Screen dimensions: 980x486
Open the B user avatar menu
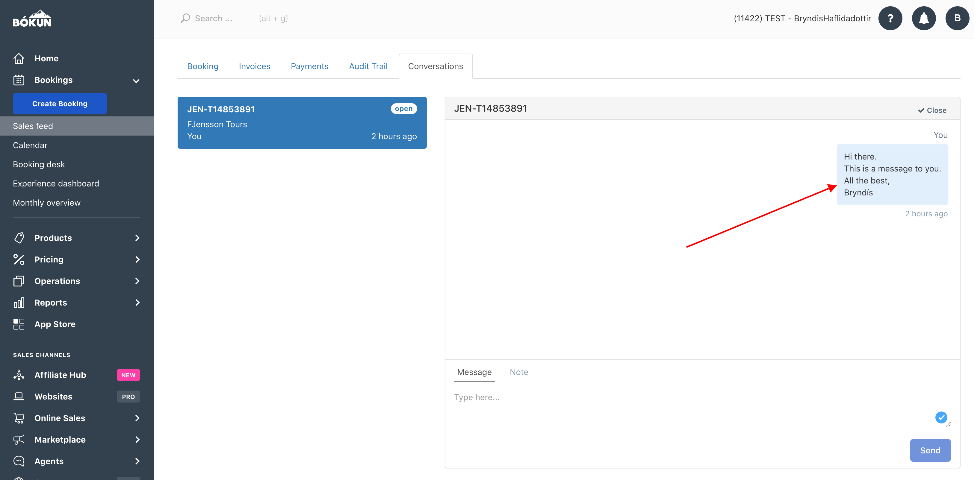point(963,18)
